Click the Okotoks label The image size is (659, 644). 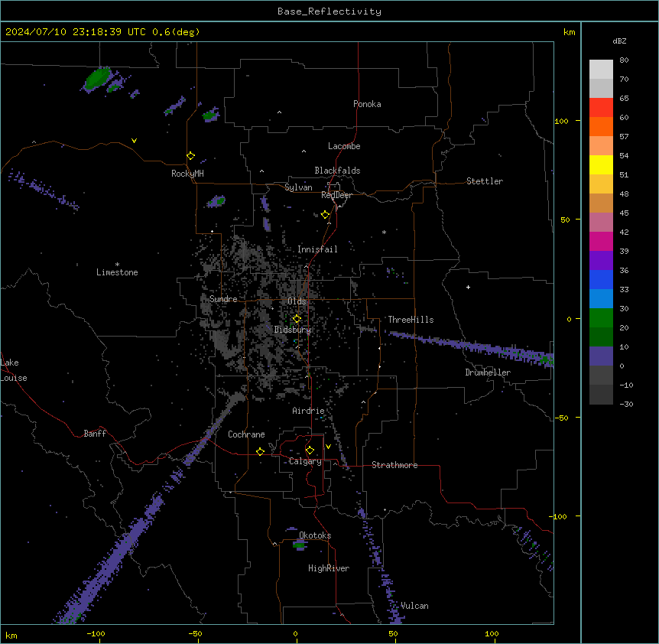tap(315, 535)
